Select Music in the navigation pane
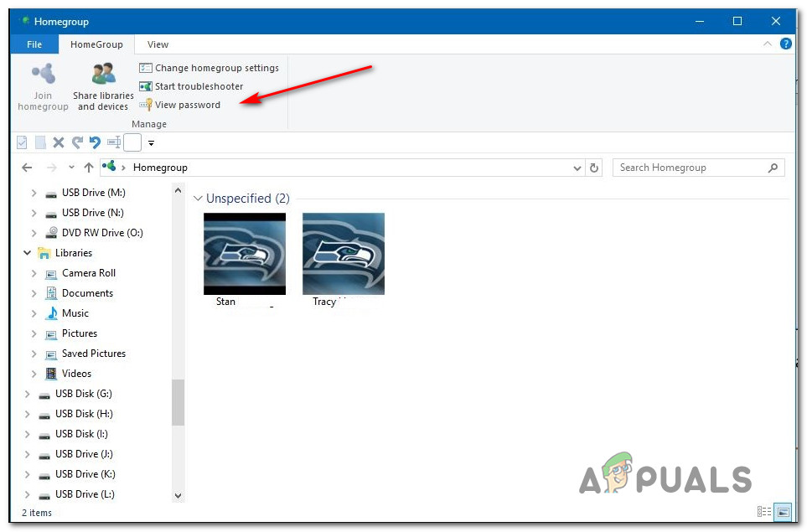807x532 pixels. 75,313
